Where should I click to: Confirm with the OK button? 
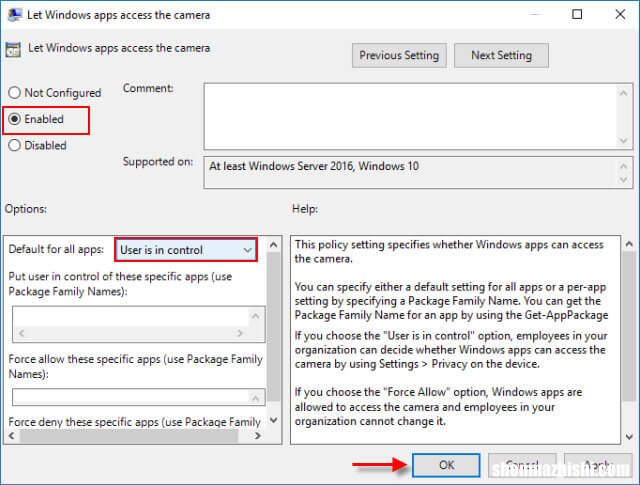[446, 465]
